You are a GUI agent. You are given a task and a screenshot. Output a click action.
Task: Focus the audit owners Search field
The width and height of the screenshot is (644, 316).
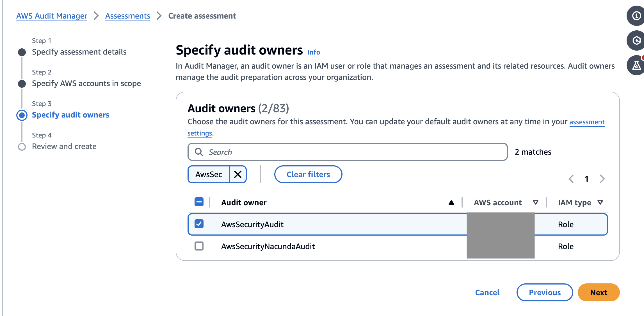348,152
